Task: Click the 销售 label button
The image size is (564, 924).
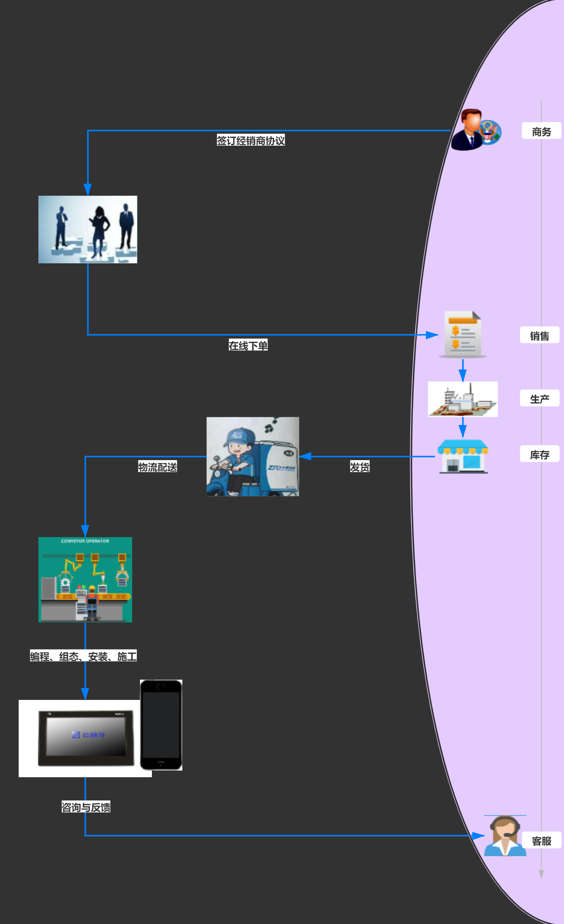Action: [x=539, y=335]
